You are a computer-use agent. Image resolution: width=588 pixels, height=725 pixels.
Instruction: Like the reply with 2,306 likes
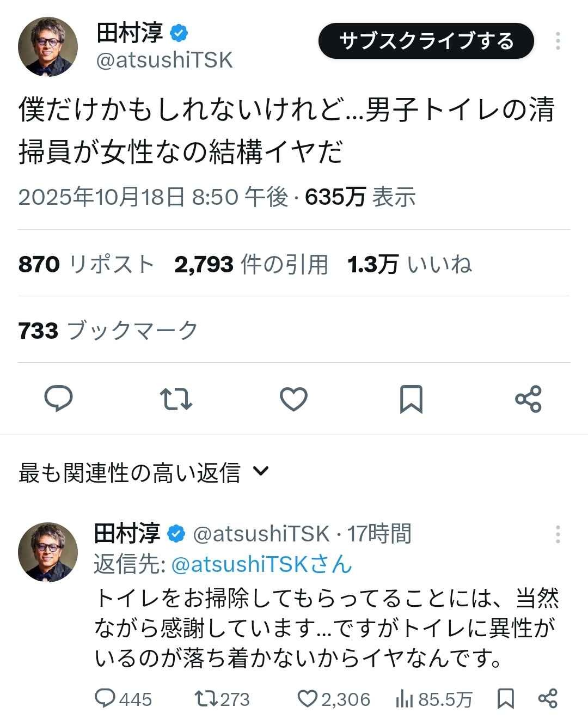click(309, 698)
